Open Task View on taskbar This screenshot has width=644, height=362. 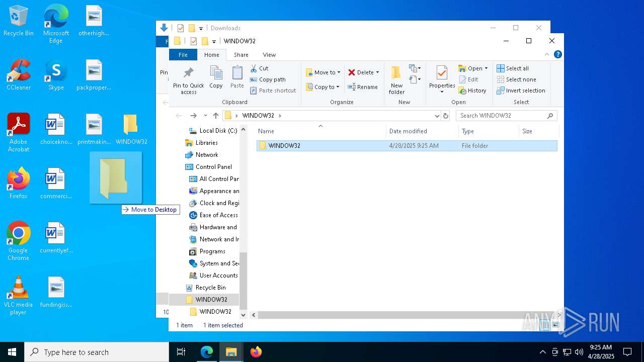click(181, 352)
